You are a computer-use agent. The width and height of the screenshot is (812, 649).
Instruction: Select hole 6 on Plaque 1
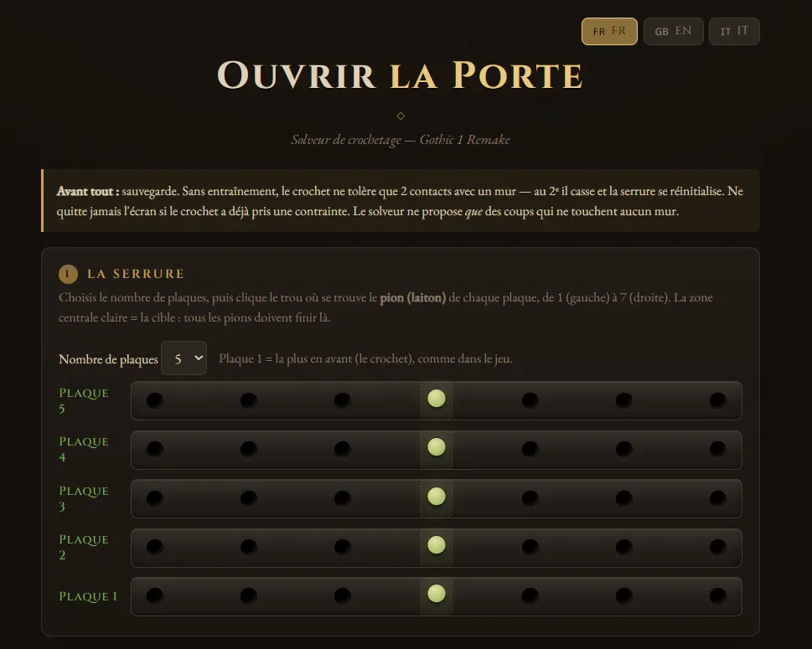coord(624,595)
